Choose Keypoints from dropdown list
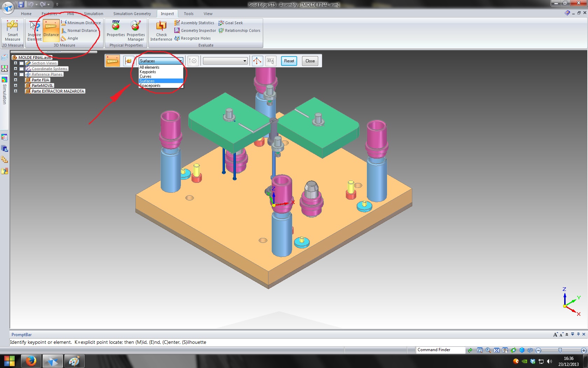Screen dimensions: 588x368 (x=161, y=72)
